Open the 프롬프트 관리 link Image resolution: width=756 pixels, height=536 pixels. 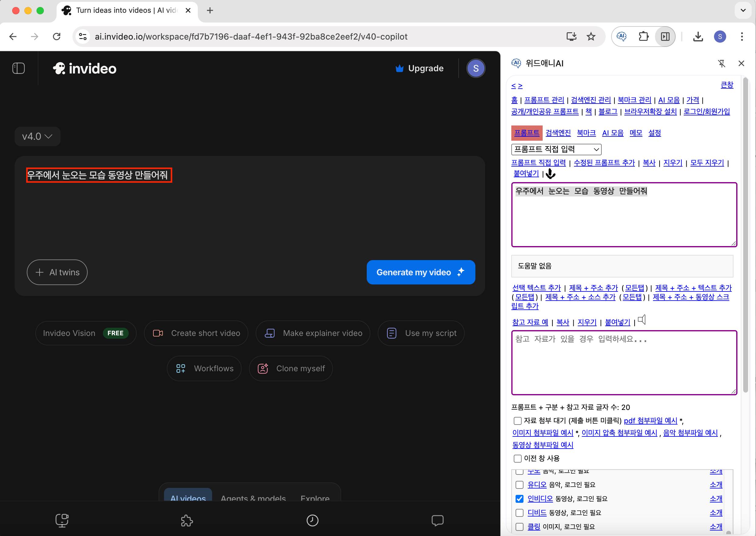tap(544, 100)
